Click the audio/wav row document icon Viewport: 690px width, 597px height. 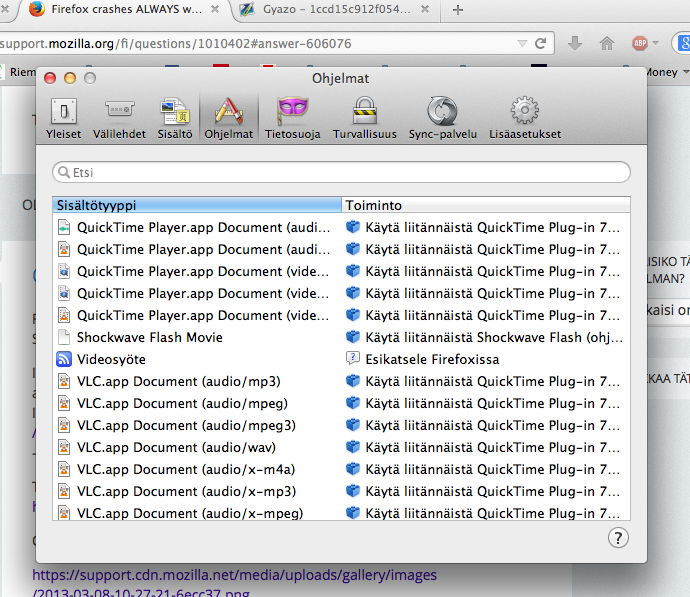[64, 447]
